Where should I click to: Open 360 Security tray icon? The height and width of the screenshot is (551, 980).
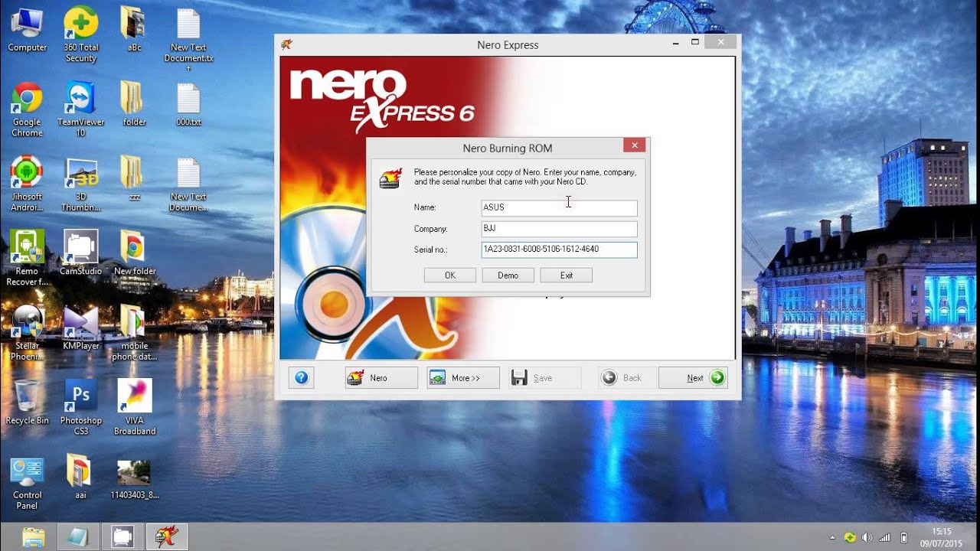[850, 537]
